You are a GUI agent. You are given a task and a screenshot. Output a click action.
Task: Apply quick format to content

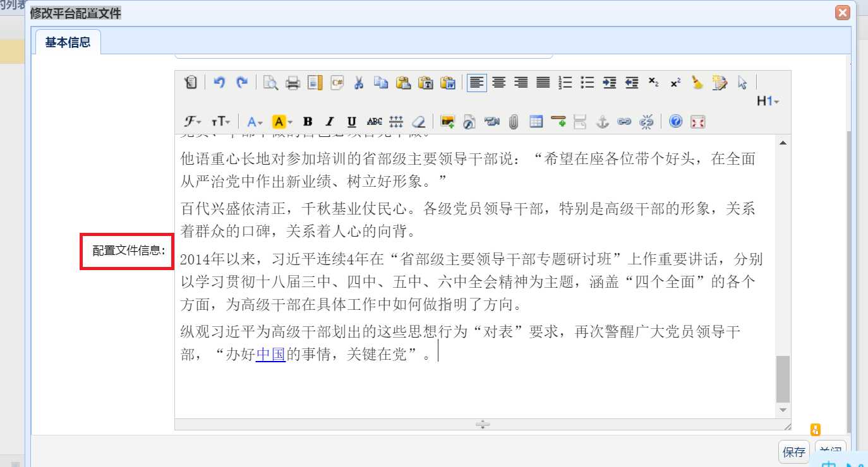[720, 83]
